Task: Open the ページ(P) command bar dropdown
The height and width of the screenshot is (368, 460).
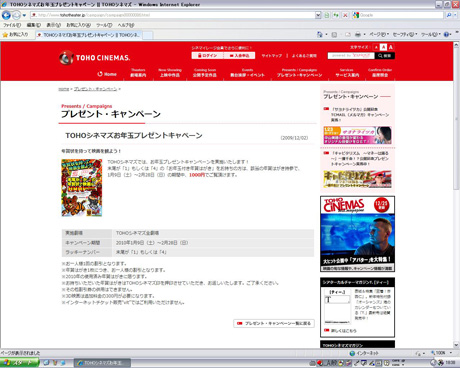Action: tap(379, 34)
